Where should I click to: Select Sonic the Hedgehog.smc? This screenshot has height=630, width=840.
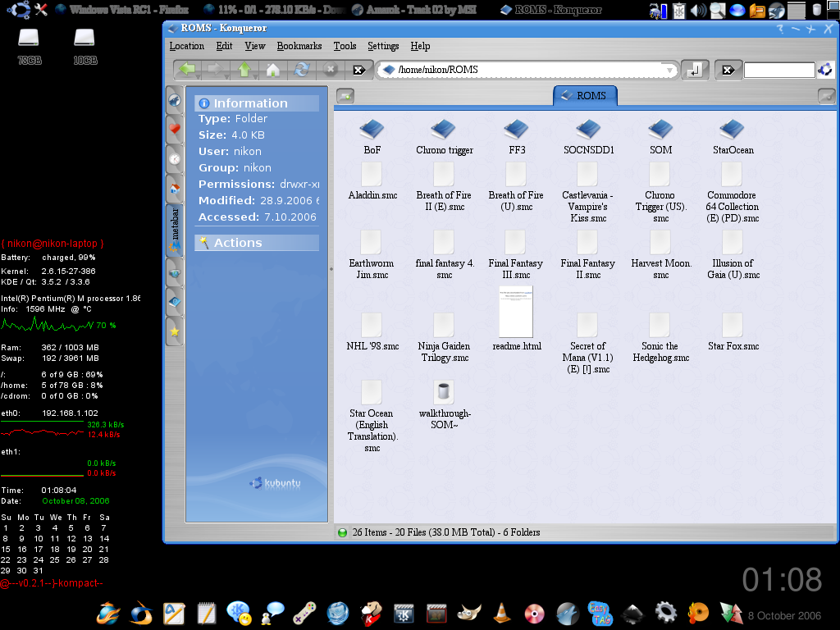point(660,339)
